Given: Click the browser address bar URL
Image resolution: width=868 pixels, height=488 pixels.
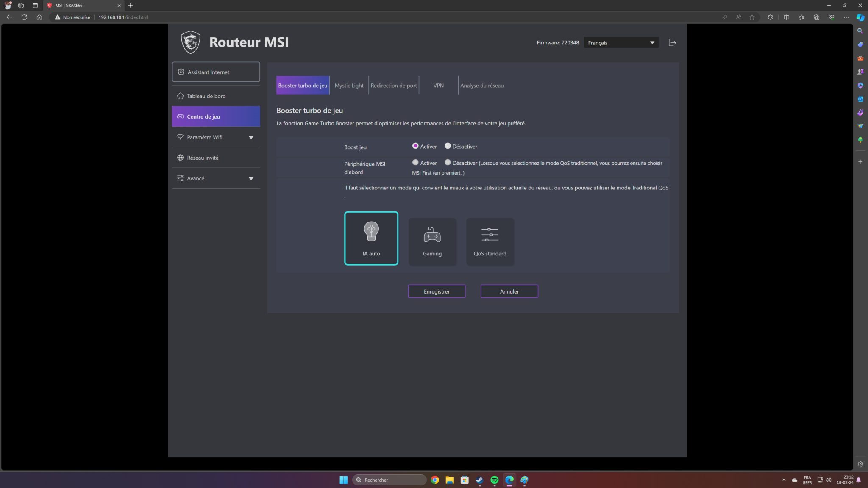Looking at the screenshot, I should [x=123, y=17].
